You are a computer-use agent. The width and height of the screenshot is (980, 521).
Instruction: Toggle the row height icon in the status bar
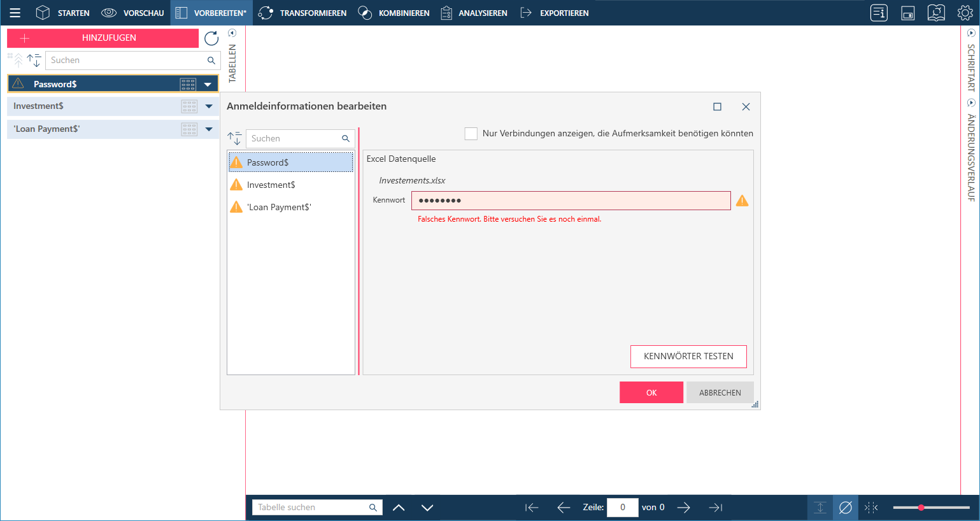[820, 508]
